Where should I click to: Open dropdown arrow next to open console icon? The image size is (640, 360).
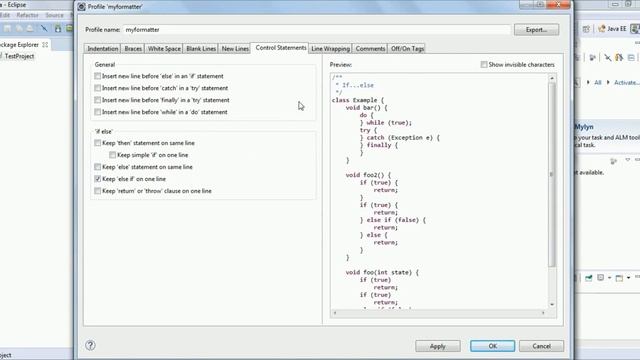point(629,278)
